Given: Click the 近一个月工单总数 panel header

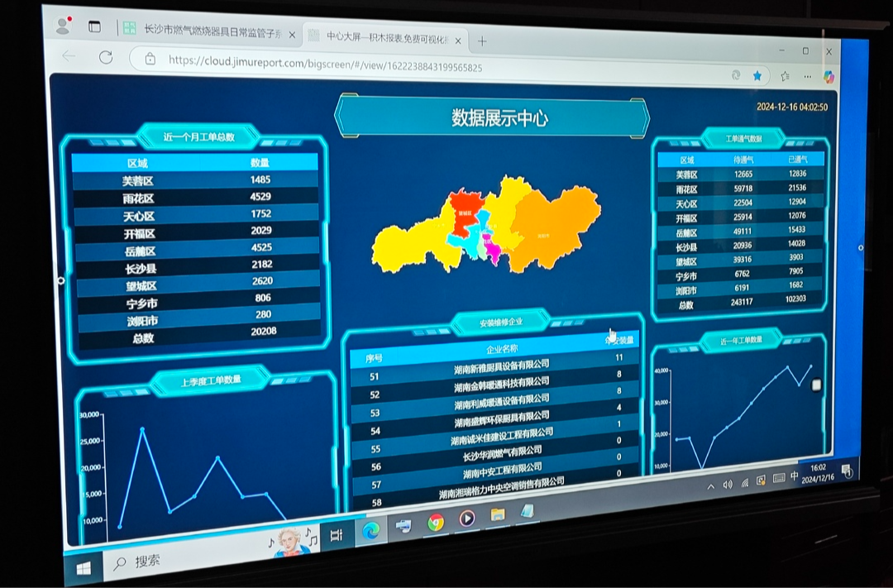Looking at the screenshot, I should click(198, 136).
